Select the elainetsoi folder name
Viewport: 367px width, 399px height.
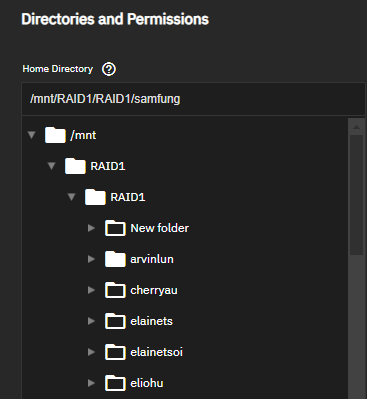click(156, 352)
